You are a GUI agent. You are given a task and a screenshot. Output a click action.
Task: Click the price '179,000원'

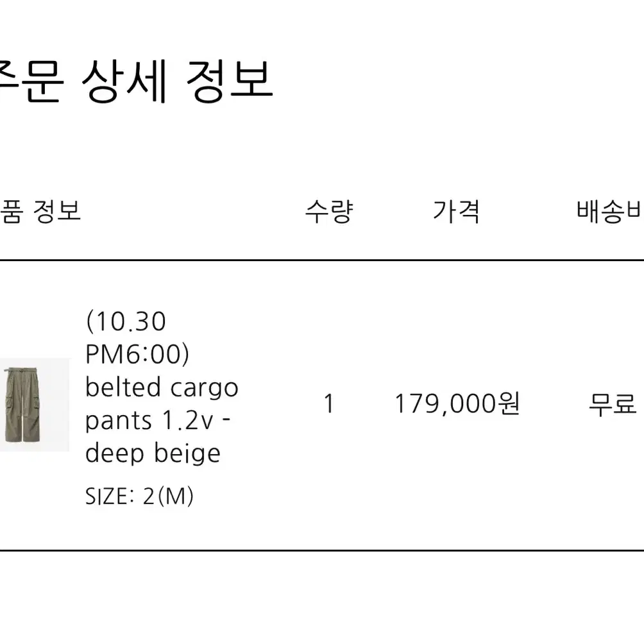pos(457,403)
